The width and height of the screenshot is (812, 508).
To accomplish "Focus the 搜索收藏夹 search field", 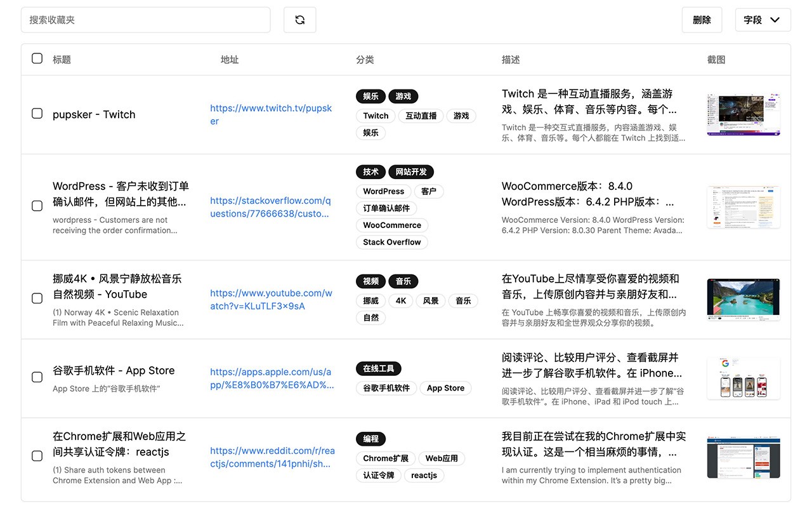I will point(145,20).
